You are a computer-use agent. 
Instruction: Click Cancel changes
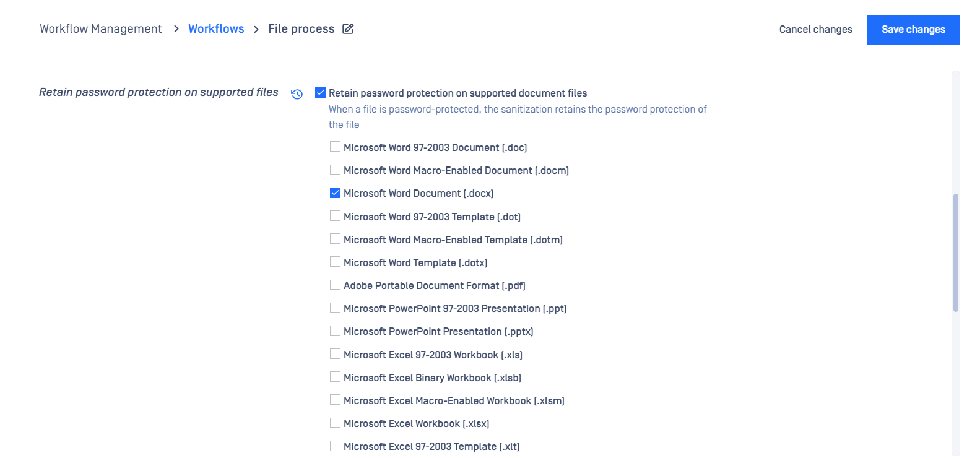[x=815, y=30]
